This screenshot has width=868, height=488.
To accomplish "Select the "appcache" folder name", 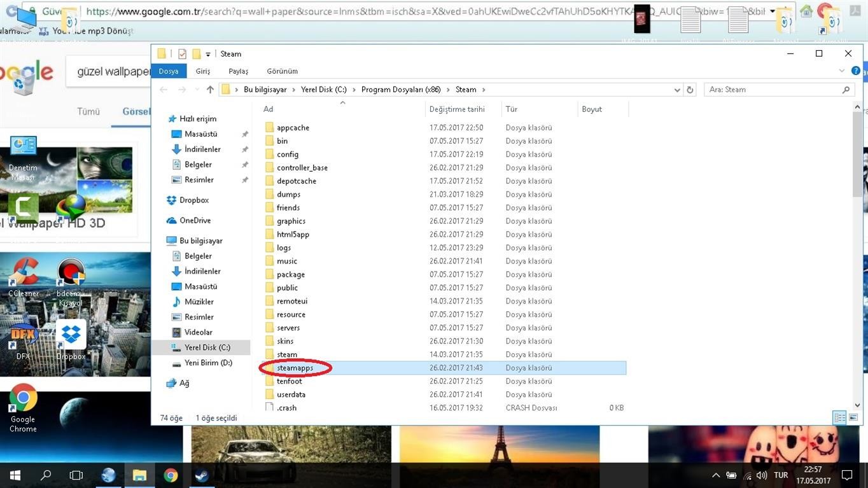I will pyautogui.click(x=293, y=128).
